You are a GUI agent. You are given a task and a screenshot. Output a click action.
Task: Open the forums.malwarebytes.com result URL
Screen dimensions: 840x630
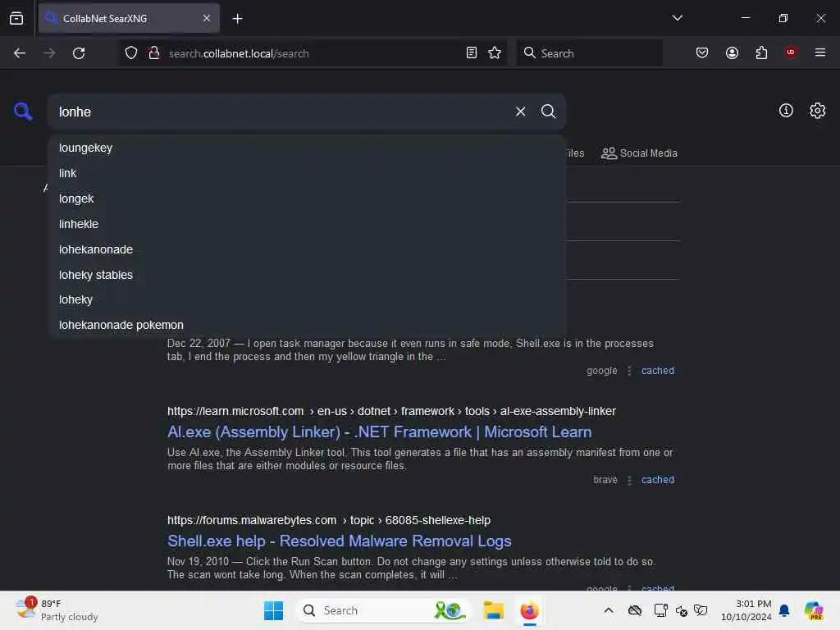coord(328,520)
